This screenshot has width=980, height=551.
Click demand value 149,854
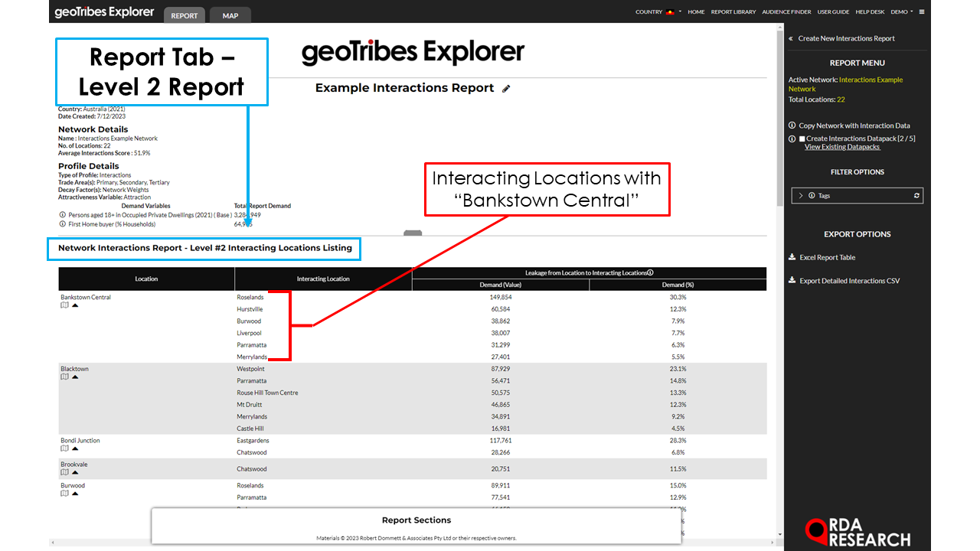pyautogui.click(x=501, y=297)
